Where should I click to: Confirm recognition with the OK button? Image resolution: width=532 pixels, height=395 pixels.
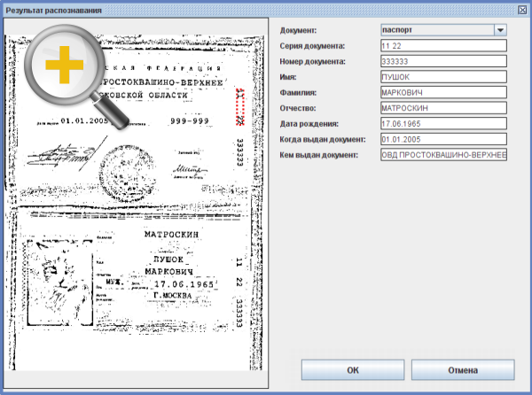coord(353,369)
